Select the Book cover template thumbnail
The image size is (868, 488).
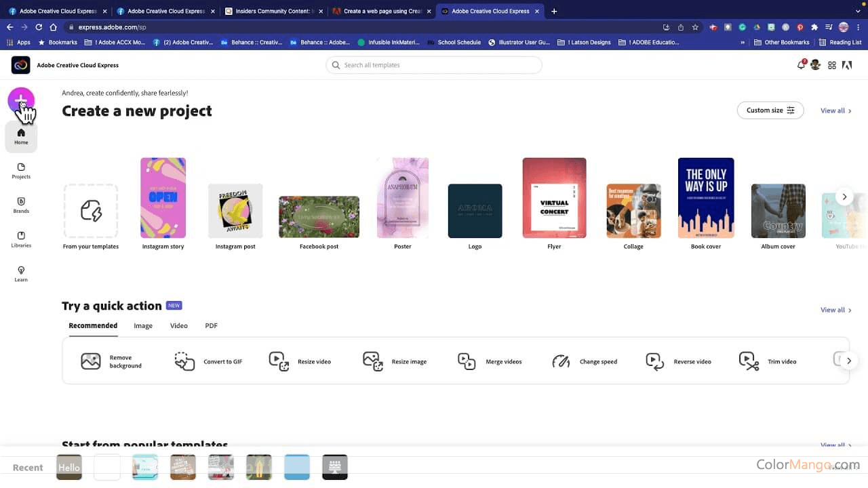(706, 198)
